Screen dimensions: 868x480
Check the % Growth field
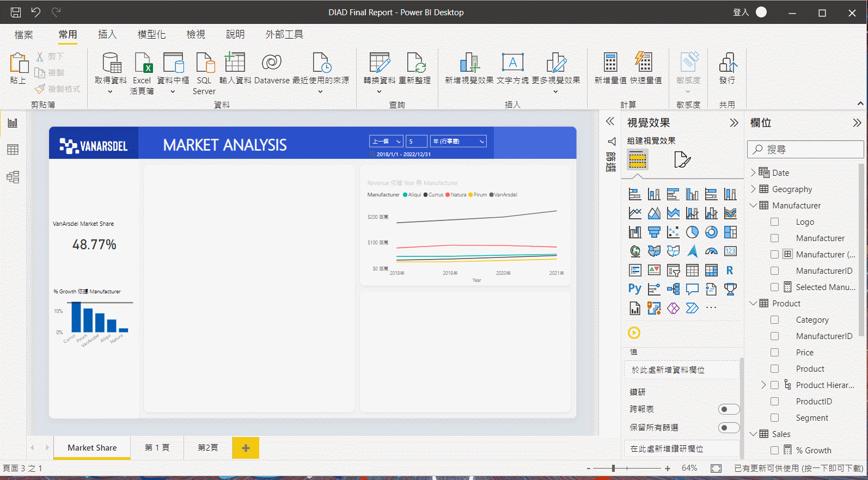(774, 451)
